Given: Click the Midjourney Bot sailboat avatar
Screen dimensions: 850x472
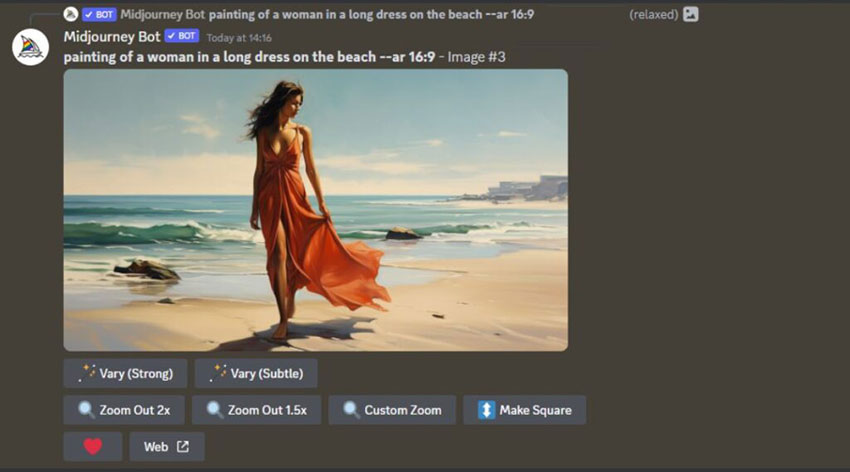Looking at the screenshot, I should 30,47.
